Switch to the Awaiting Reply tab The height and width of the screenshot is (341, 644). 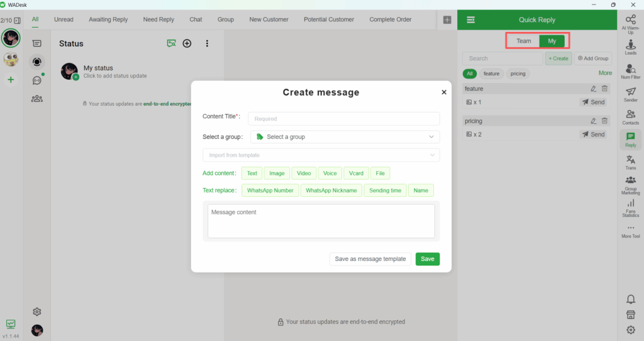pyautogui.click(x=108, y=20)
